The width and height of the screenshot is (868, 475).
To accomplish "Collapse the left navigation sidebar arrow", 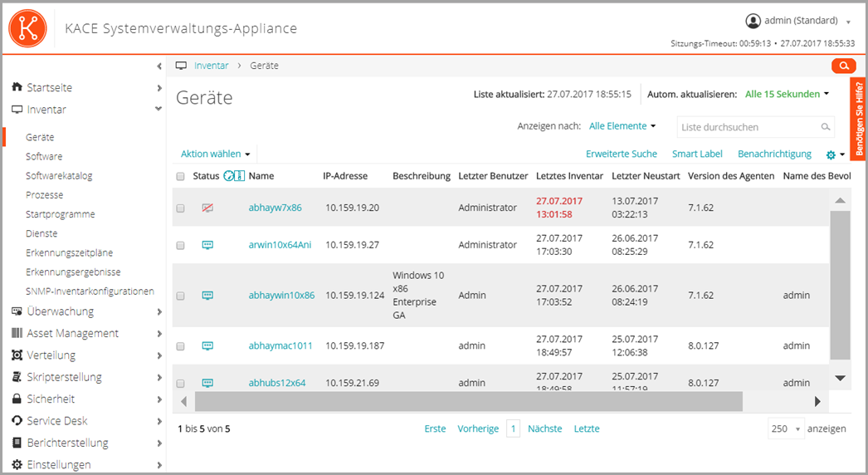I will click(158, 66).
